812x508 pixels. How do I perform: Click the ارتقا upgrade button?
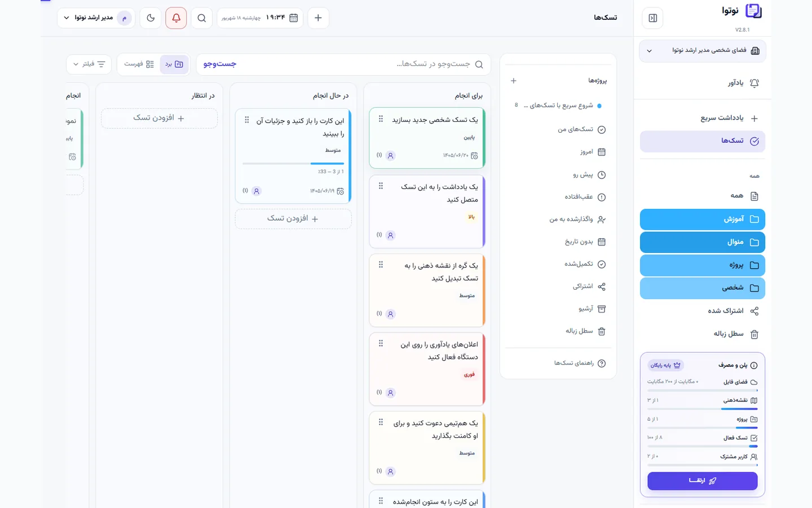(x=703, y=481)
